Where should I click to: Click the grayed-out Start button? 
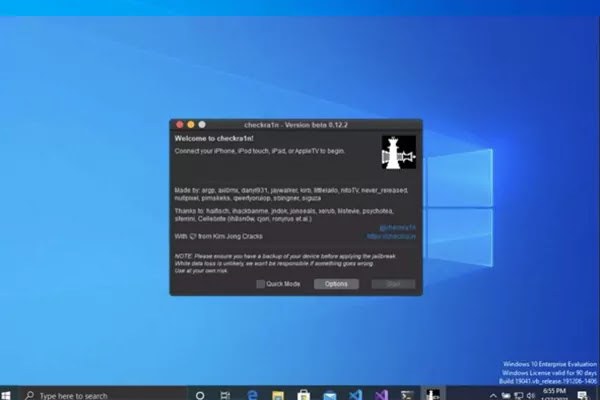point(393,284)
